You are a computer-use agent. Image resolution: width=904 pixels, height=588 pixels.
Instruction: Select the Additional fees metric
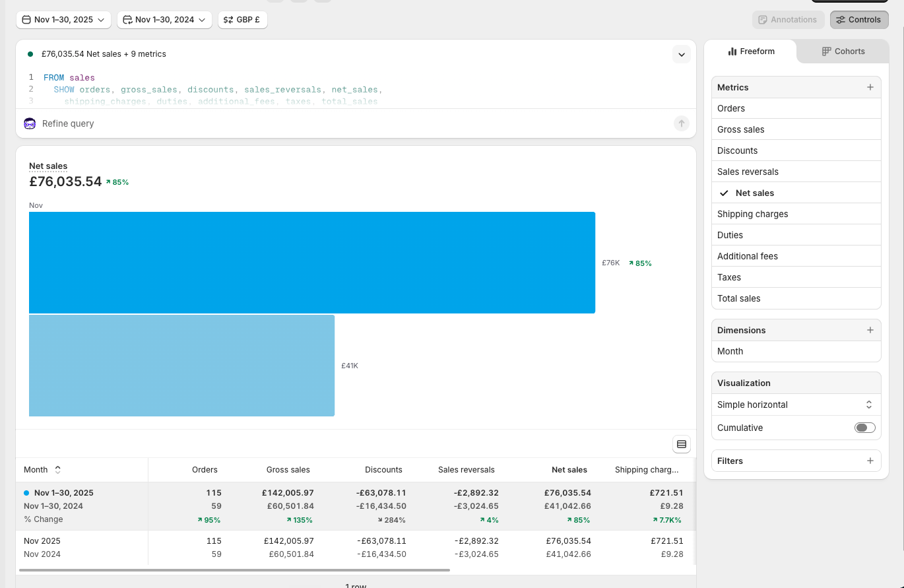point(796,256)
